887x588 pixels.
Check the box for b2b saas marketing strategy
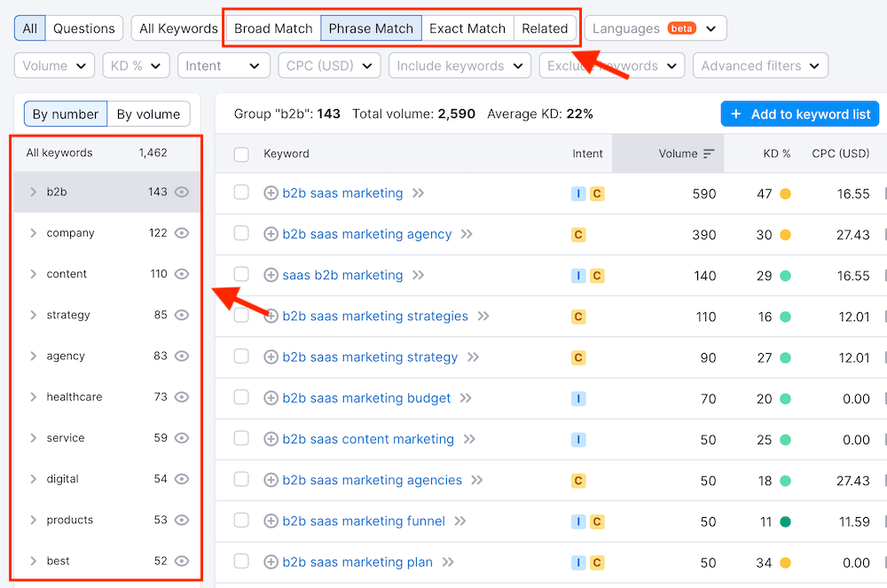click(241, 357)
